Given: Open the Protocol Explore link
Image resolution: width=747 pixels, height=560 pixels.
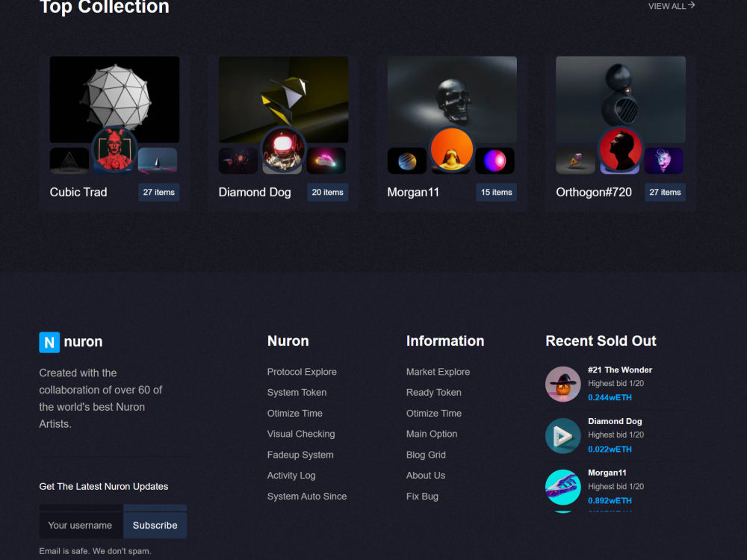Looking at the screenshot, I should tap(302, 371).
